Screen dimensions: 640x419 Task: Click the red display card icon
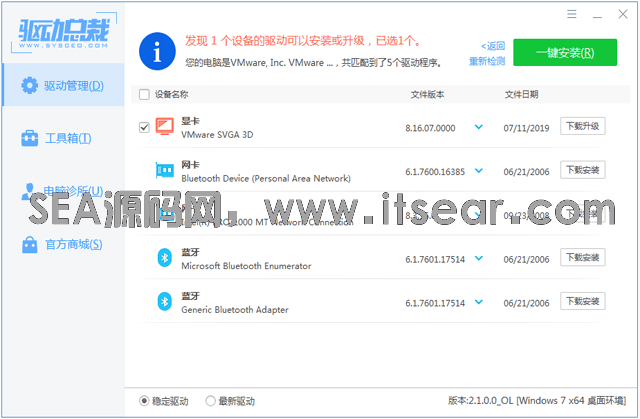[164, 126]
